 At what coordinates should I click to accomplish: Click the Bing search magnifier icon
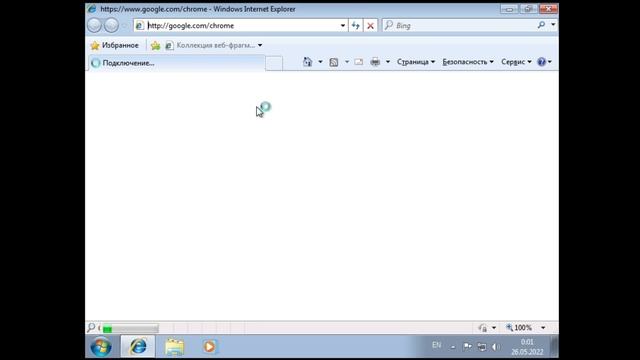point(541,25)
